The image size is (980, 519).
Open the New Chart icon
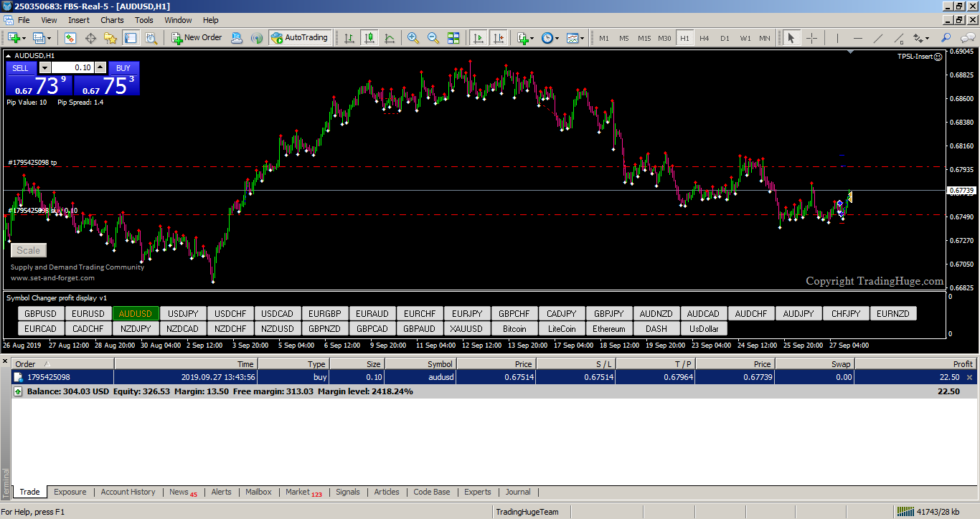click(14, 38)
